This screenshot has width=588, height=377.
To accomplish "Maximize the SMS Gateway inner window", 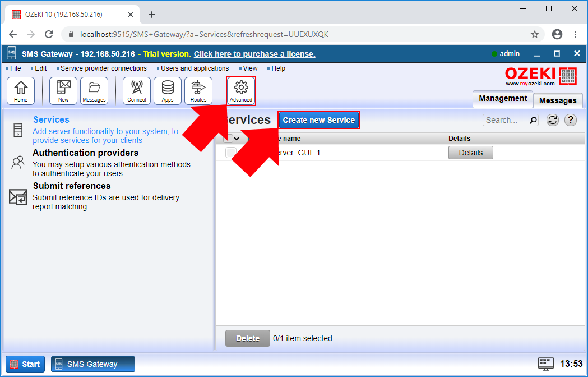I will pyautogui.click(x=557, y=54).
